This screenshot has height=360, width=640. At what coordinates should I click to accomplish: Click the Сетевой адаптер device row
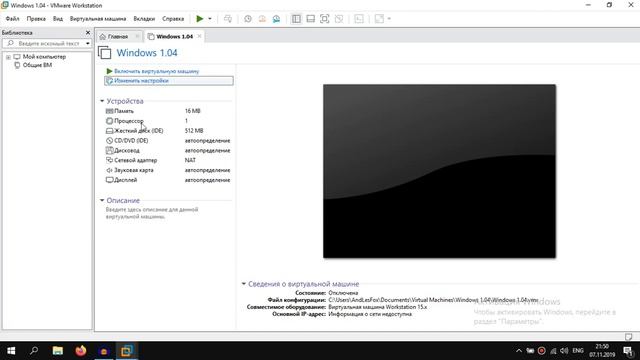168,160
